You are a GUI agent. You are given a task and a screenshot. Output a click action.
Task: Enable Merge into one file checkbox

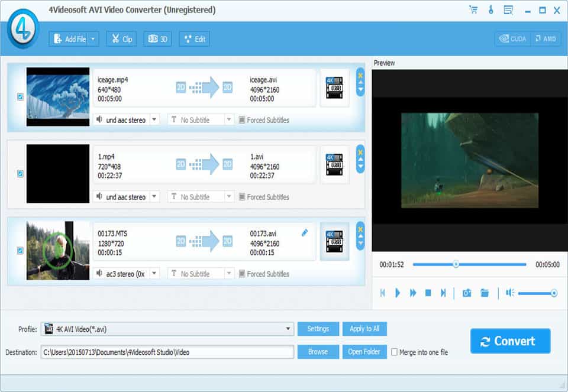[394, 352]
